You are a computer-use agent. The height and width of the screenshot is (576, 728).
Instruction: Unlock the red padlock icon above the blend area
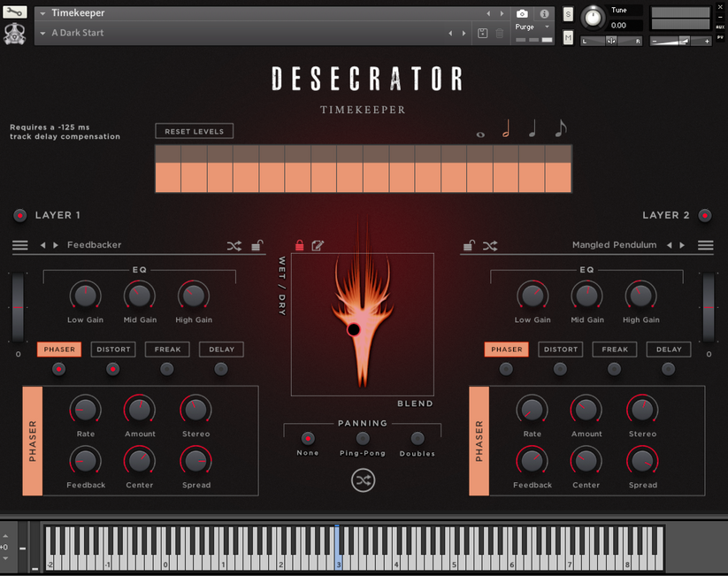point(300,245)
